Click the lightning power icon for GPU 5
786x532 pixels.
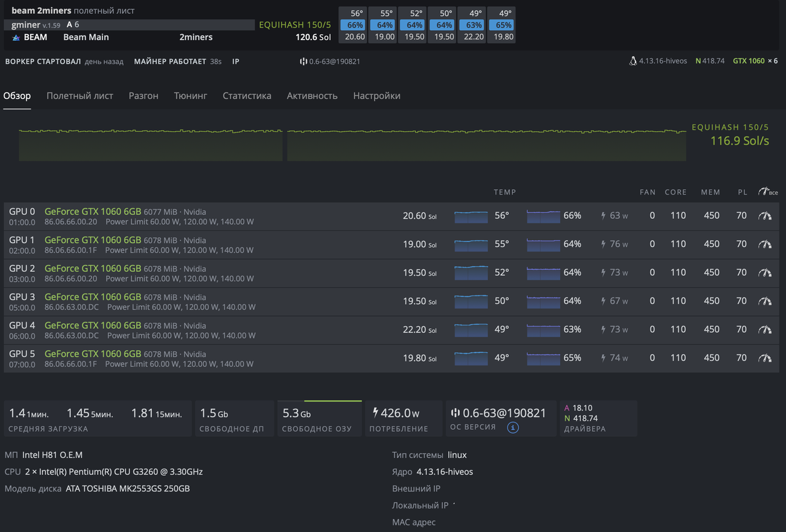point(603,358)
